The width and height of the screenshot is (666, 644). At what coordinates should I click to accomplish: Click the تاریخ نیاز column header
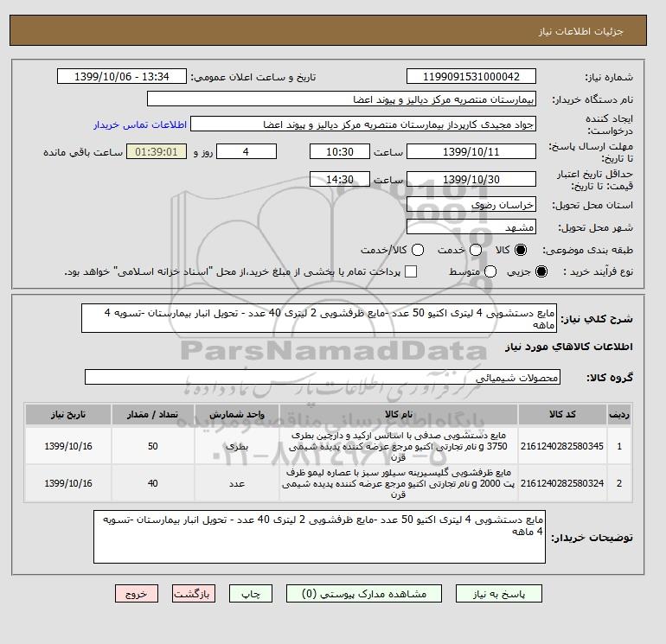tap(68, 414)
